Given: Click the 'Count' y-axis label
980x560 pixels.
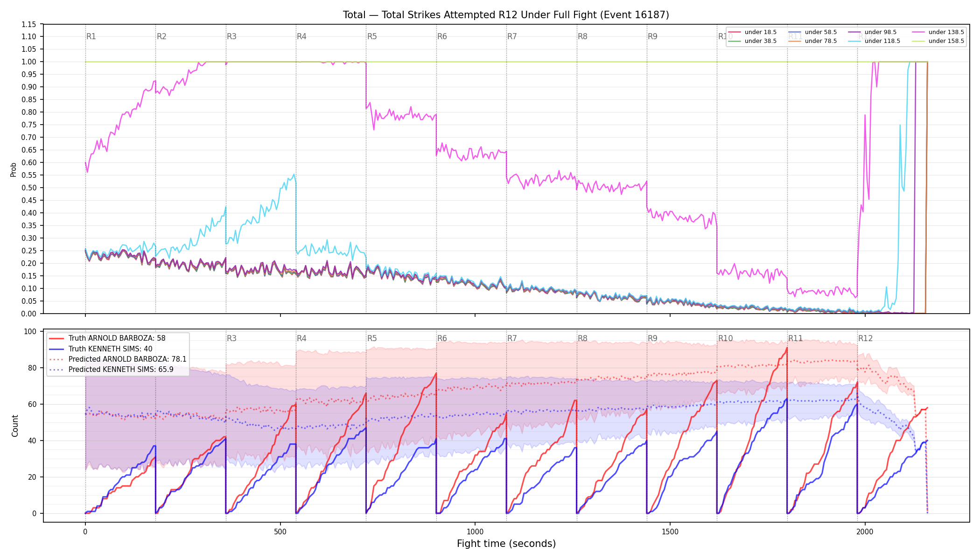Looking at the screenshot, I should point(15,426).
